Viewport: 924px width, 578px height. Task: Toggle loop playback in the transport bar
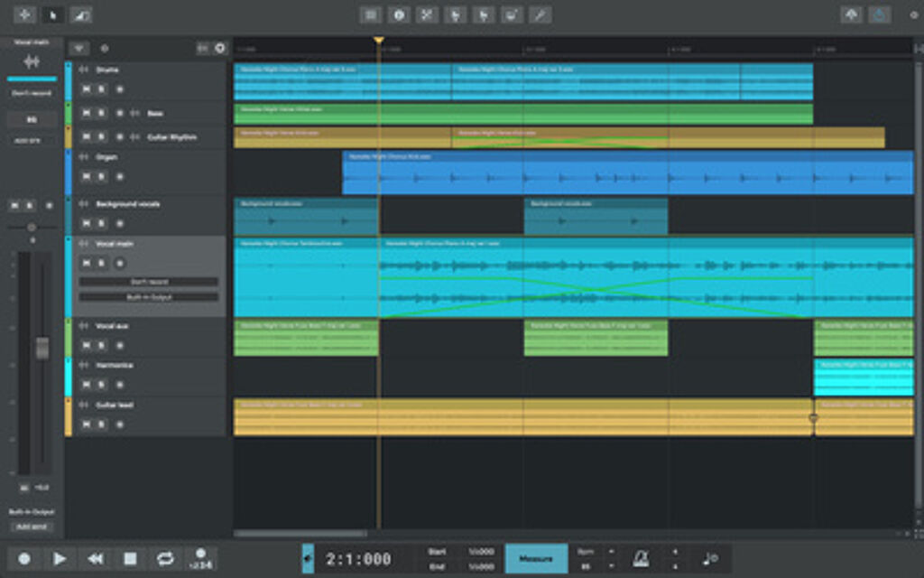tap(165, 559)
